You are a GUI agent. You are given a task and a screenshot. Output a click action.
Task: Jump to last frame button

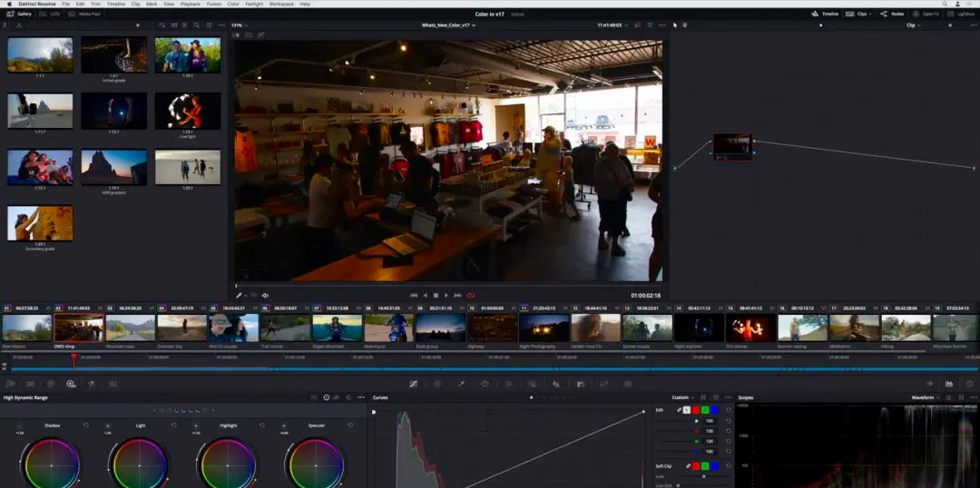(x=457, y=296)
